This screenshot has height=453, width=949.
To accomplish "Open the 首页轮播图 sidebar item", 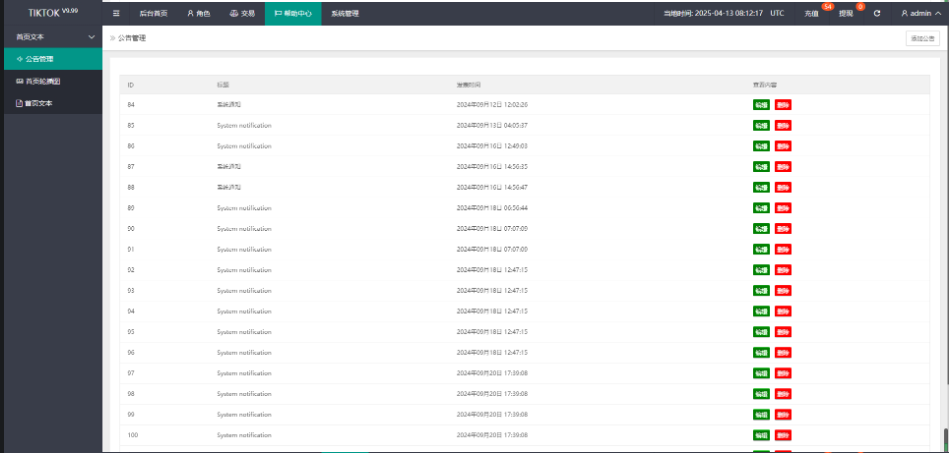I will click(51, 81).
